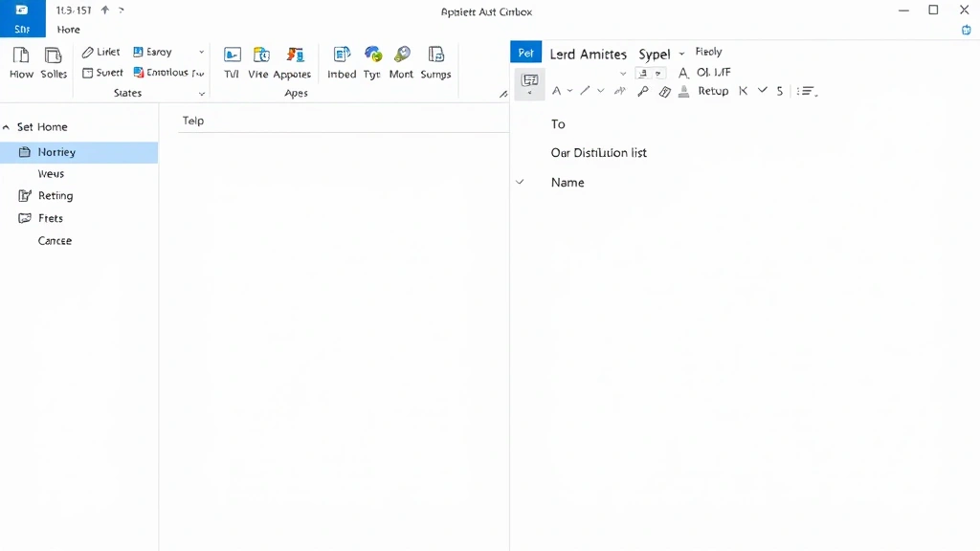This screenshot has height=551, width=980.
Task: Click the Typ globe icon
Action: (x=372, y=55)
